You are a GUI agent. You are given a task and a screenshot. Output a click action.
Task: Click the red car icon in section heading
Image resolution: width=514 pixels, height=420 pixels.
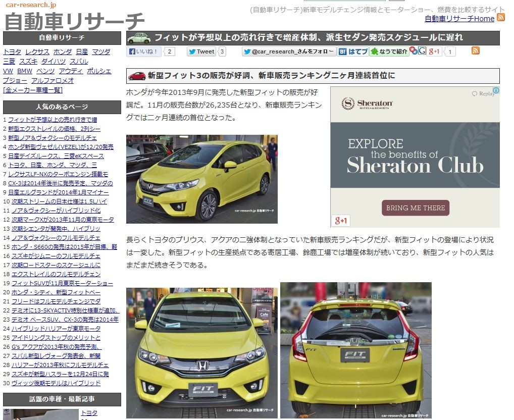coord(137,76)
